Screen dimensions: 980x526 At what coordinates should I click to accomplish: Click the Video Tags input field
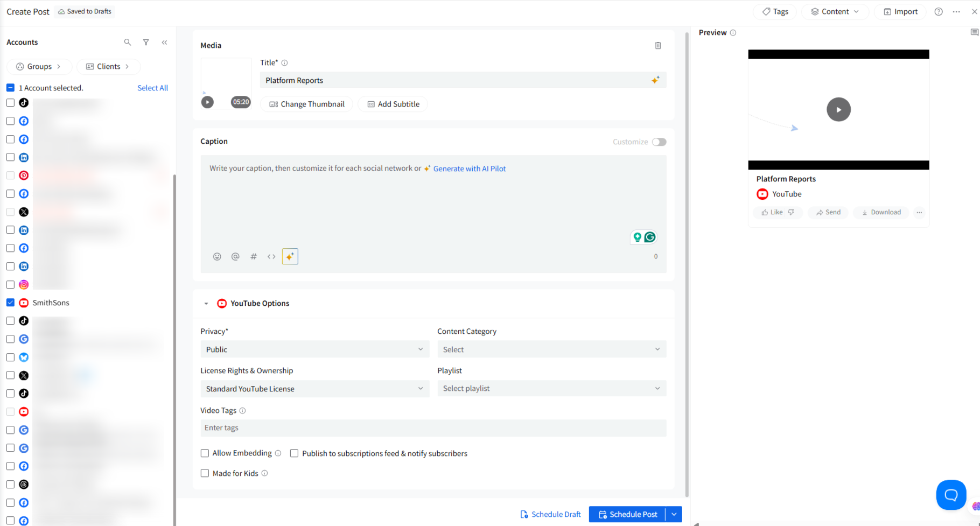click(x=433, y=428)
